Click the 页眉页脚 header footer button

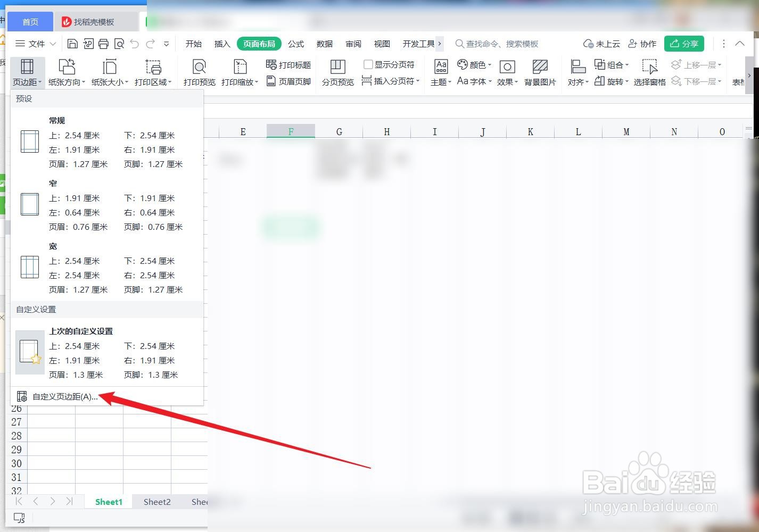tap(288, 81)
